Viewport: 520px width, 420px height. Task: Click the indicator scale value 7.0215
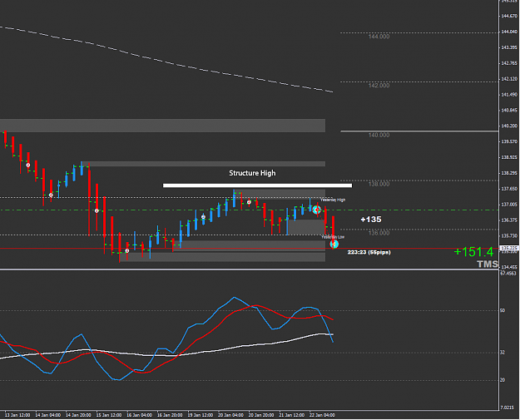coord(508,408)
